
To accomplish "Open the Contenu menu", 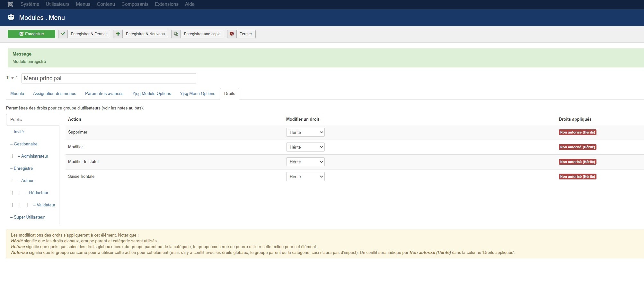I will 106,4.
